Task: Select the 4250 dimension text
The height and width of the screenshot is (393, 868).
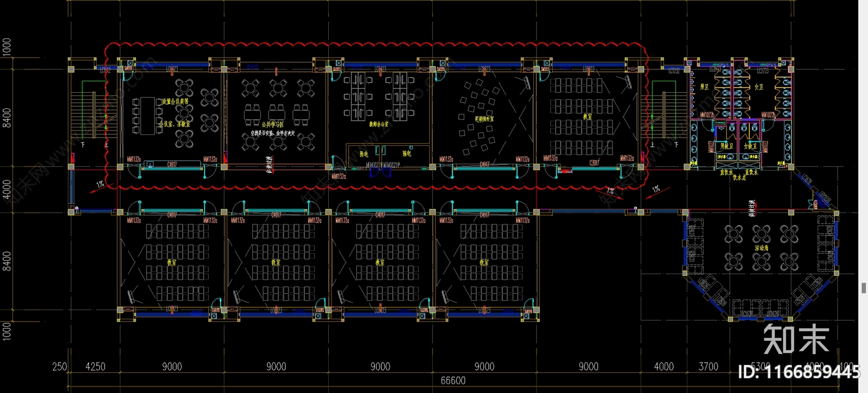Action: click(x=95, y=367)
